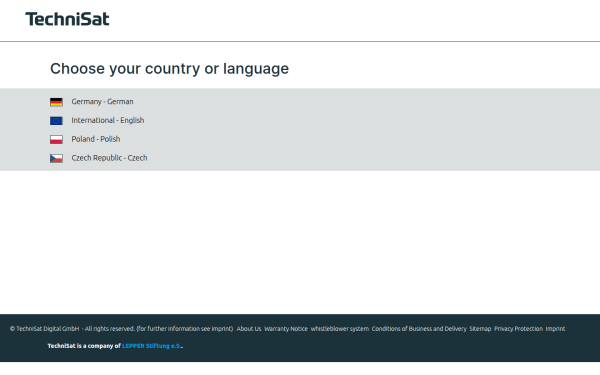600x375 pixels.
Task: Click the 'Choose your country or language' heading
Action: point(170,68)
